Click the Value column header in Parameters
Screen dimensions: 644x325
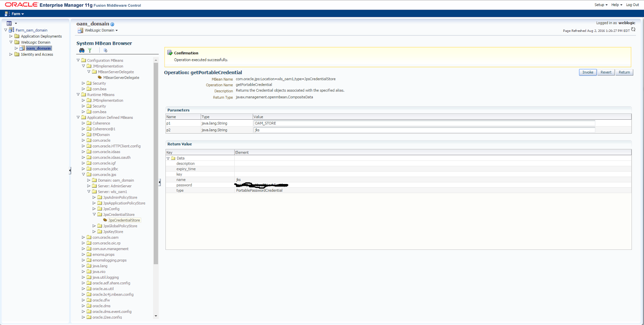pyautogui.click(x=442, y=117)
